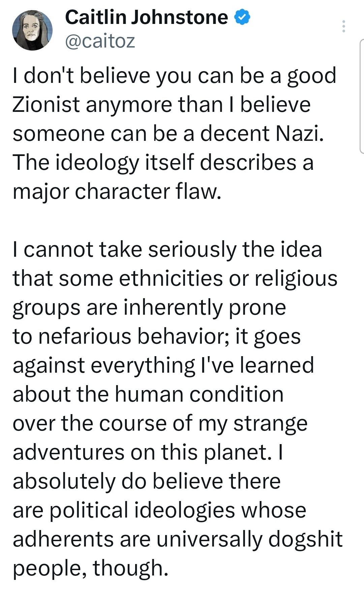
Task: Click the line "I don't believe you can be a good"
Action: point(174,75)
